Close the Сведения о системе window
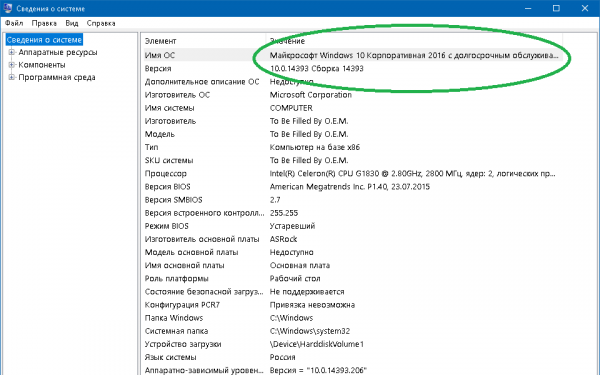Viewport: 600px width, 375px height. pyautogui.click(x=585, y=8)
